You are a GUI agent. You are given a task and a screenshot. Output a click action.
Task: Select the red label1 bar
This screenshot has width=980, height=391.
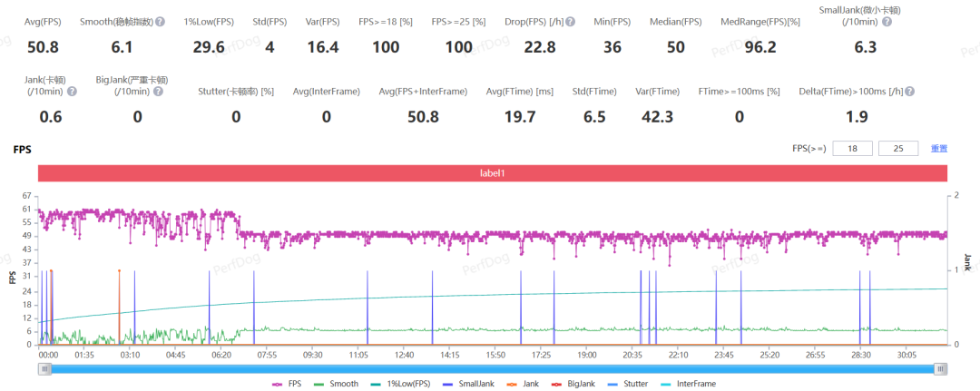click(x=493, y=173)
